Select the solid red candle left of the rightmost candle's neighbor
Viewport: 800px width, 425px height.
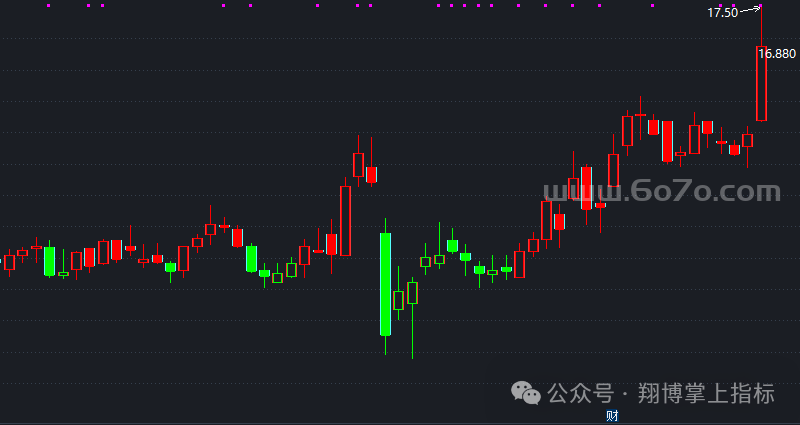tap(734, 150)
